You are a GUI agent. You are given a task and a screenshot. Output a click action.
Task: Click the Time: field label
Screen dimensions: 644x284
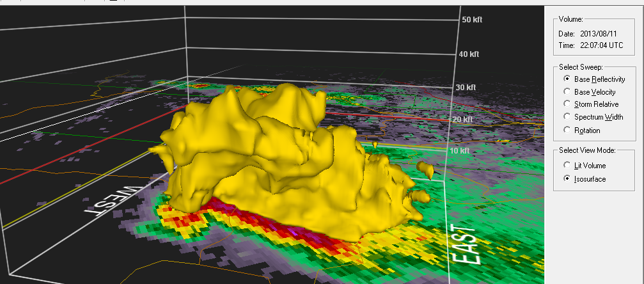click(x=565, y=45)
